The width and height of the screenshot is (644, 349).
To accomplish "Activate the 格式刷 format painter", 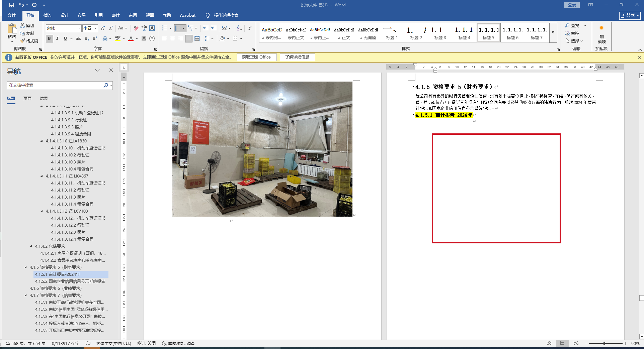I will 29,41.
